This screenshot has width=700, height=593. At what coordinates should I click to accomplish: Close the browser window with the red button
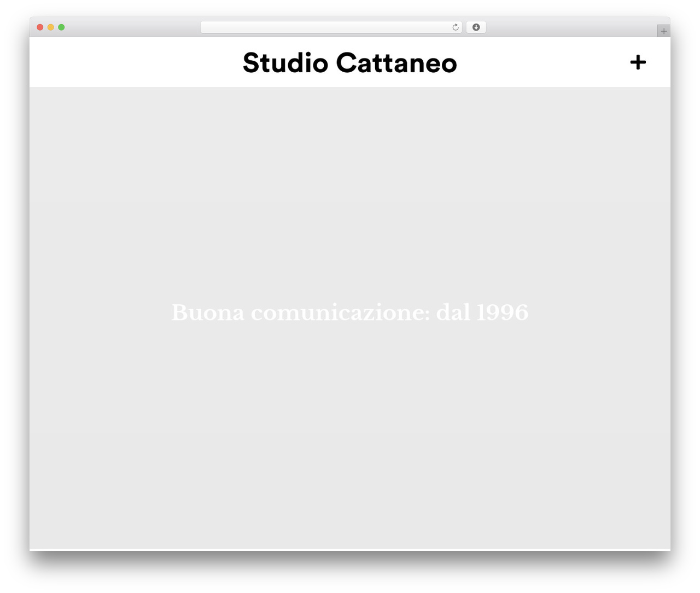[40, 27]
